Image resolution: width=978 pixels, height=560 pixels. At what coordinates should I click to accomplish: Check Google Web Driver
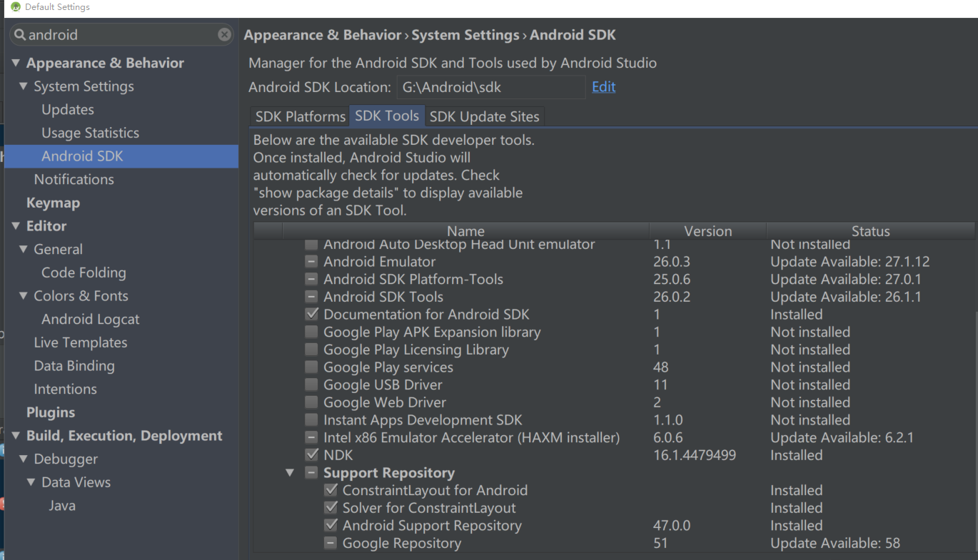coord(311,402)
